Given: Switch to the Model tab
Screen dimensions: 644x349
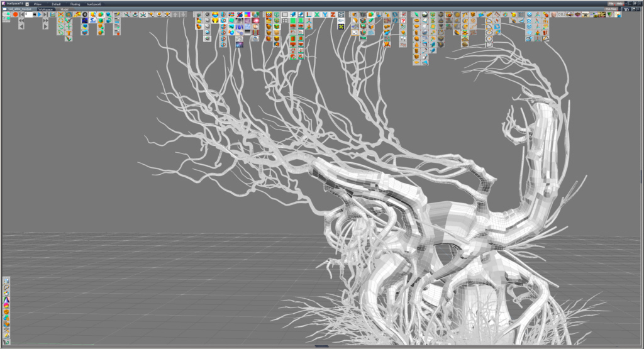Looking at the screenshot, I should pos(65,9).
